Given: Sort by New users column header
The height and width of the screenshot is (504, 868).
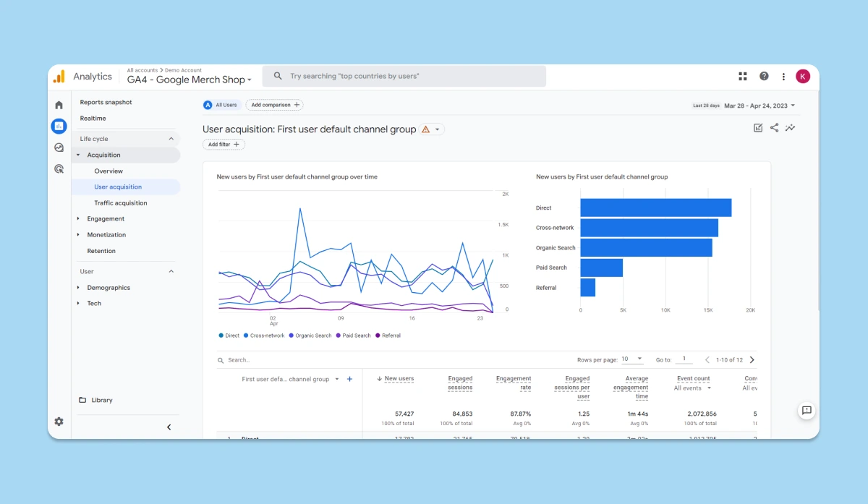Looking at the screenshot, I should pos(399,379).
